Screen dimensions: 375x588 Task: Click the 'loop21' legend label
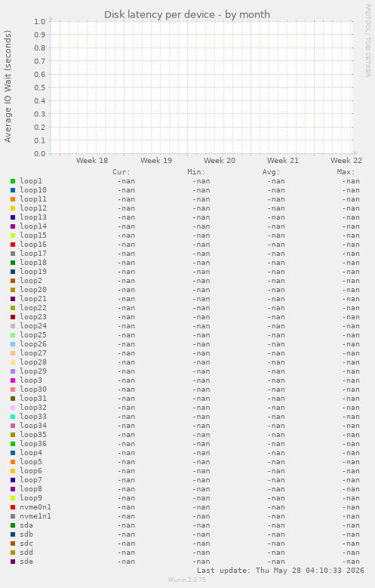coord(33,299)
